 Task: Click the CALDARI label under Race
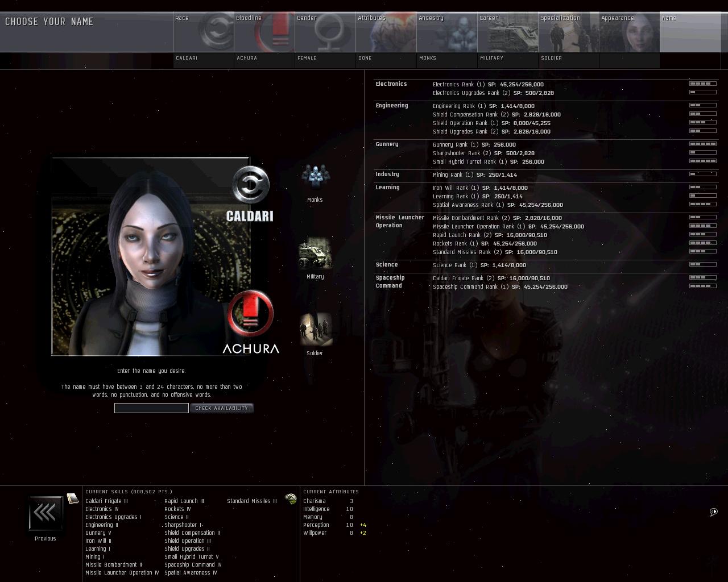(x=187, y=58)
